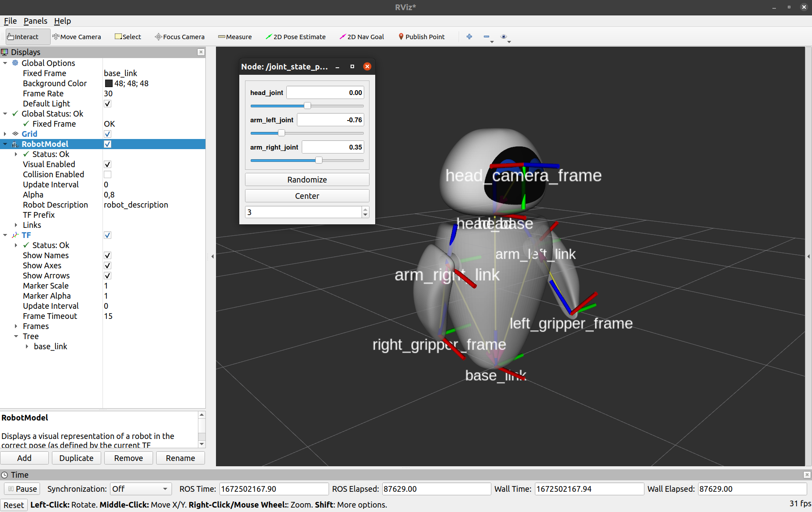Click the Grid display icon
812x512 pixels.
click(15, 134)
